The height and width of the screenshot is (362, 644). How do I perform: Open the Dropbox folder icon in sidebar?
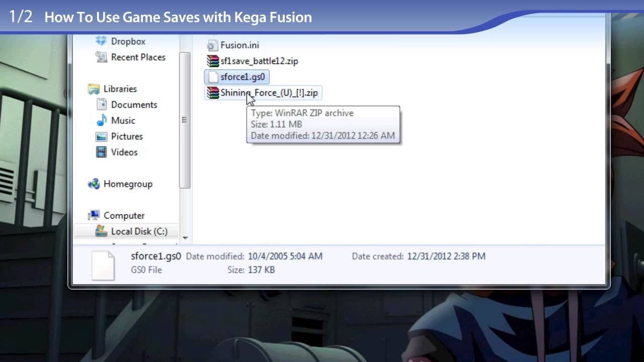102,41
